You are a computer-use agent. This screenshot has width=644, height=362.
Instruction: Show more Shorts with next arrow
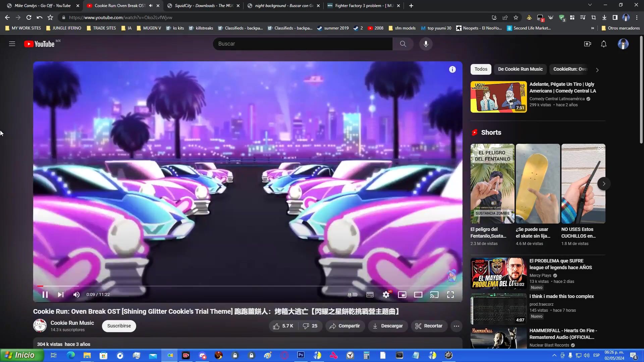(603, 184)
